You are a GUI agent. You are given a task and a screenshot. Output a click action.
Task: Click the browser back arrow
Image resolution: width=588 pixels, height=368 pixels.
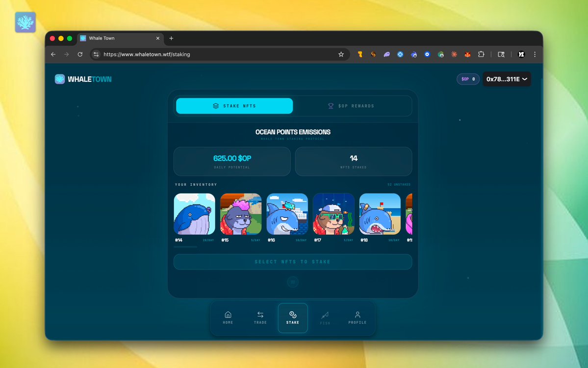[53, 54]
